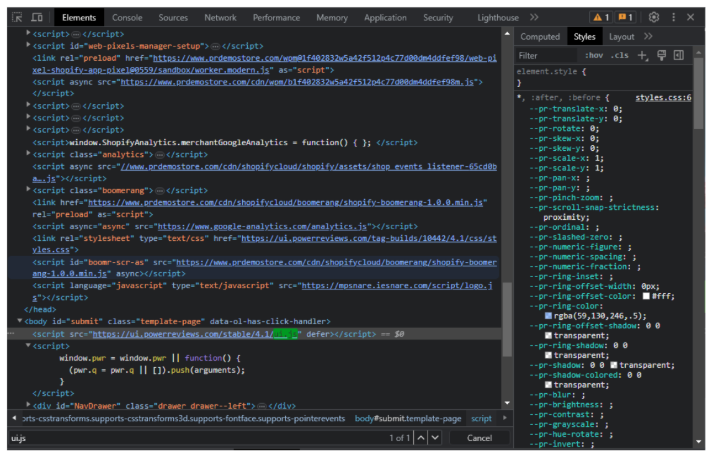Open the styles.css:6 source link

663,97
